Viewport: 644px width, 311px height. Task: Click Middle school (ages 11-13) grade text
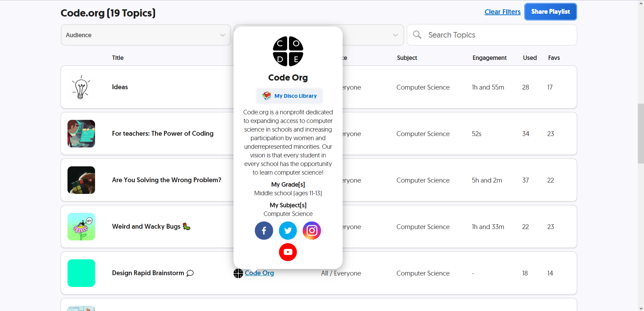click(288, 193)
